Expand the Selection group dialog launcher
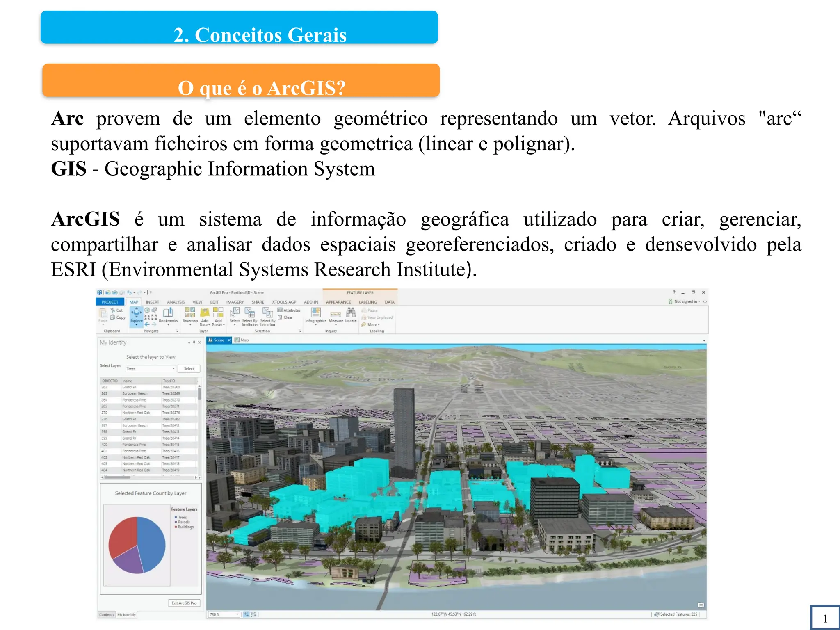The width and height of the screenshot is (840, 630). [x=300, y=331]
